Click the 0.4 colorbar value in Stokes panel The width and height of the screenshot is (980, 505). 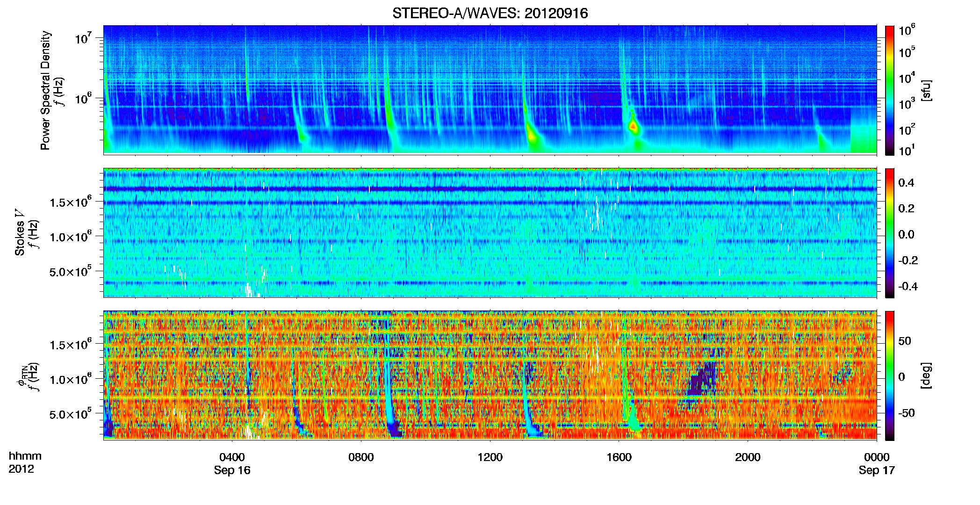[906, 183]
